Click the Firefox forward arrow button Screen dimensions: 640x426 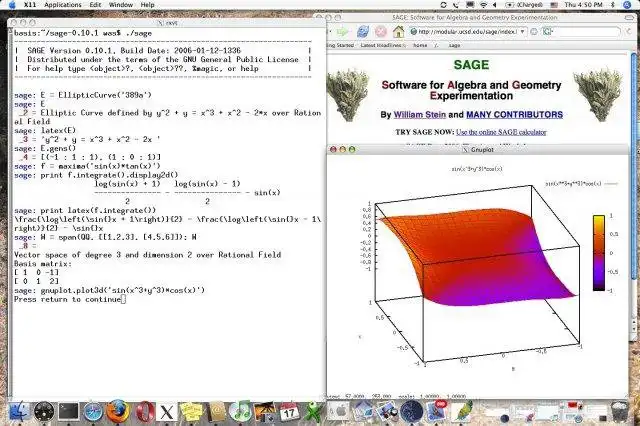coord(343,31)
